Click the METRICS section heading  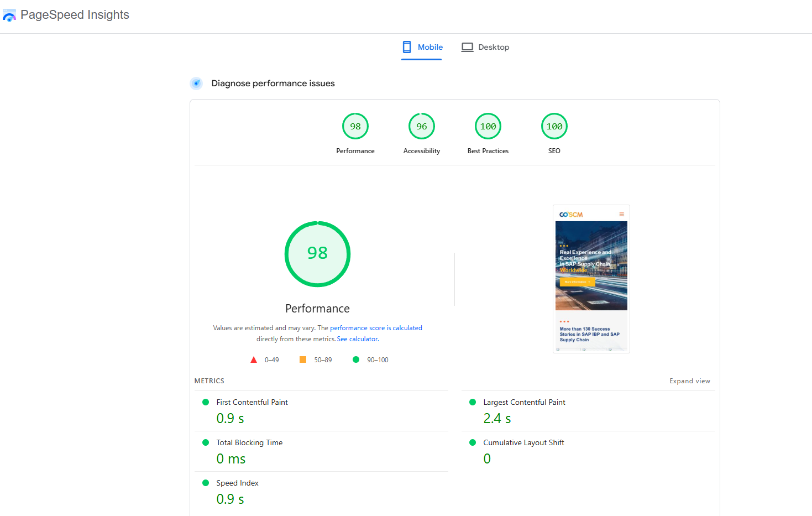(x=209, y=381)
